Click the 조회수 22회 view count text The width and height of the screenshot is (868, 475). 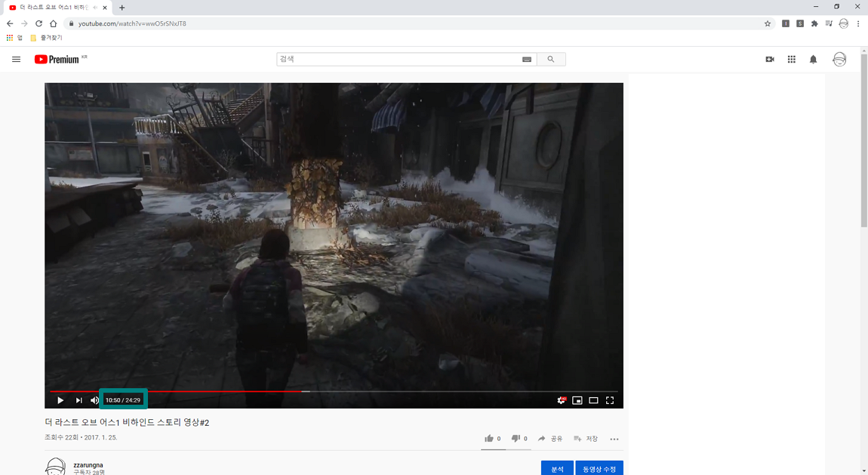(61, 437)
